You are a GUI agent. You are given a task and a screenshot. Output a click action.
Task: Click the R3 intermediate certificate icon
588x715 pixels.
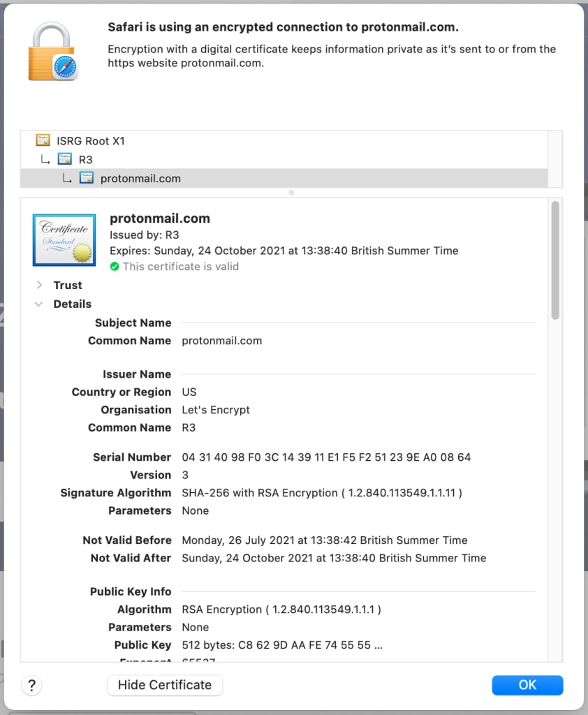pyautogui.click(x=65, y=159)
